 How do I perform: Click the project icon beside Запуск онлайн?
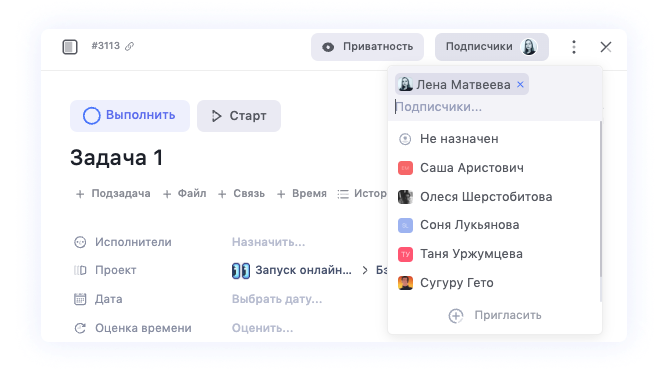(241, 271)
